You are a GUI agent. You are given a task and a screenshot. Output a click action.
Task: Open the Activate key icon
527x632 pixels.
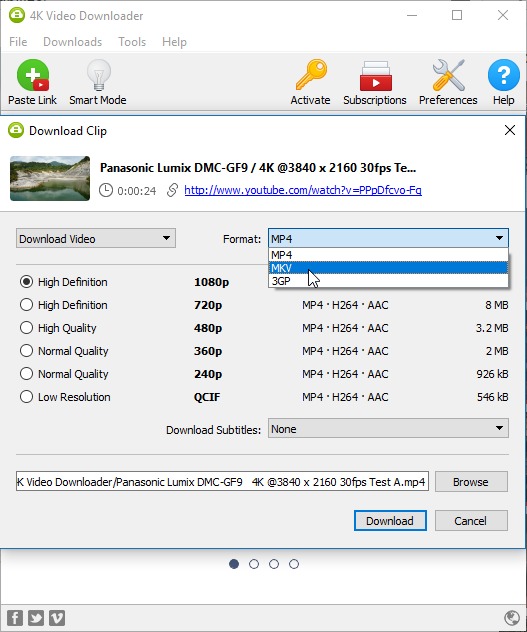[311, 75]
